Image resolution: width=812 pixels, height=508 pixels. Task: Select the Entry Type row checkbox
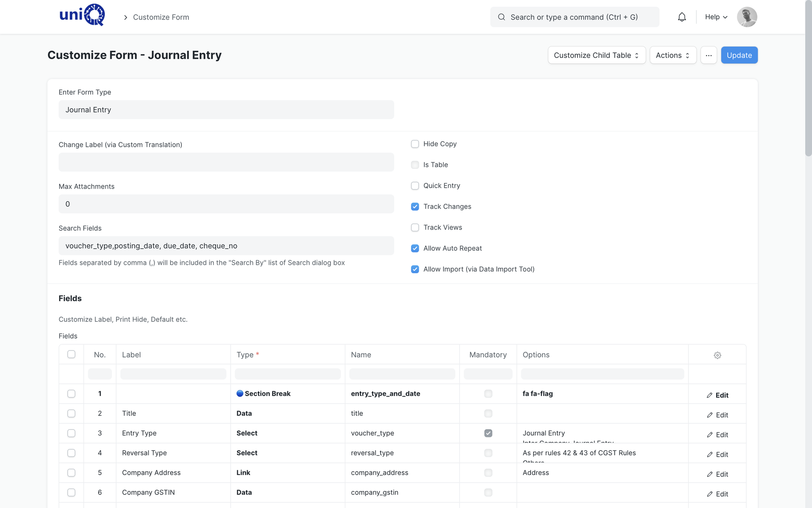click(71, 433)
